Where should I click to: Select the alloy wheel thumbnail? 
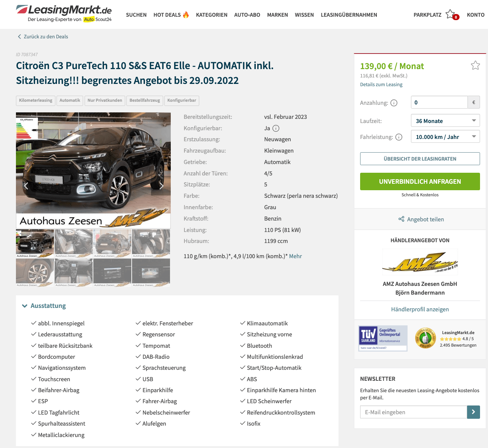coord(35,273)
